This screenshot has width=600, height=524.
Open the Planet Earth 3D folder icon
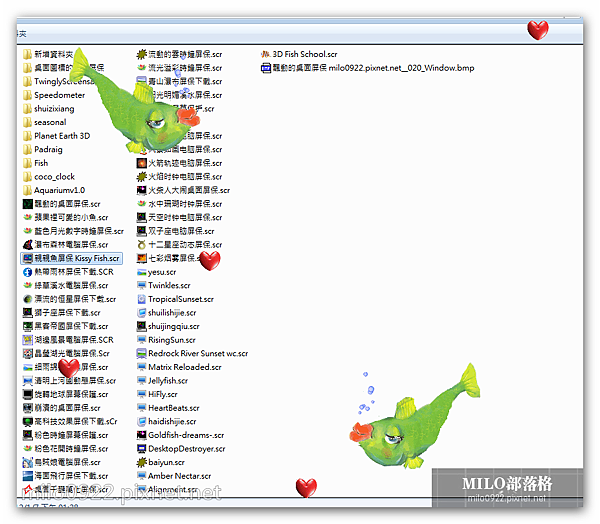pyautogui.click(x=27, y=136)
